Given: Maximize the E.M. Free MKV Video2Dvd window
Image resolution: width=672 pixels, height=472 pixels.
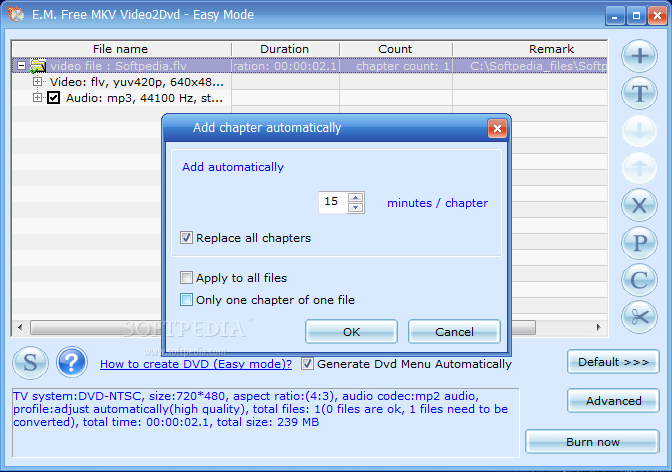Looking at the screenshot, I should point(636,16).
